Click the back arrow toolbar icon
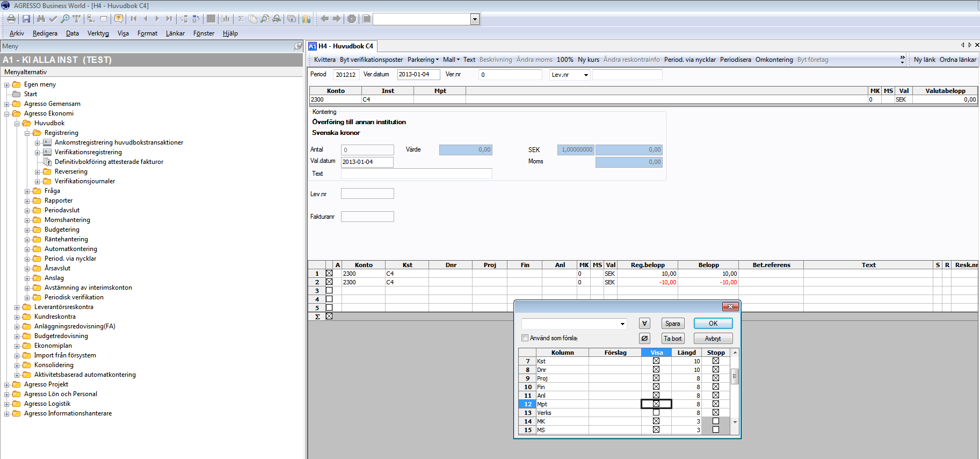 pyautogui.click(x=325, y=19)
